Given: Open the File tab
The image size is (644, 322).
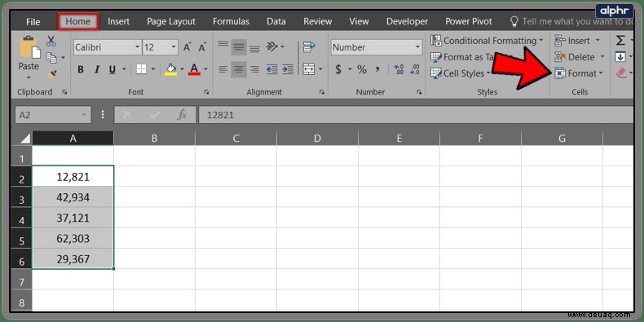Looking at the screenshot, I should point(33,22).
